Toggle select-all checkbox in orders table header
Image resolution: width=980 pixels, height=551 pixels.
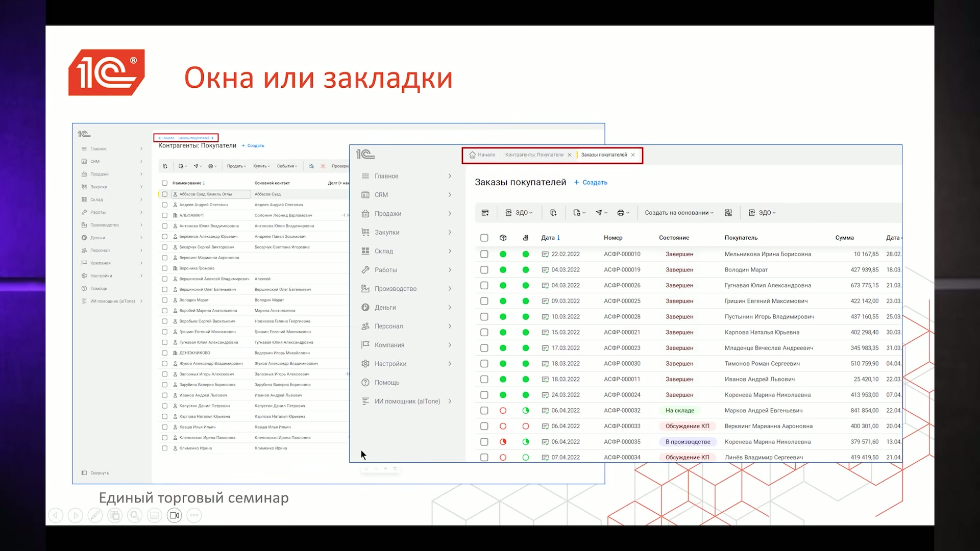pyautogui.click(x=484, y=238)
